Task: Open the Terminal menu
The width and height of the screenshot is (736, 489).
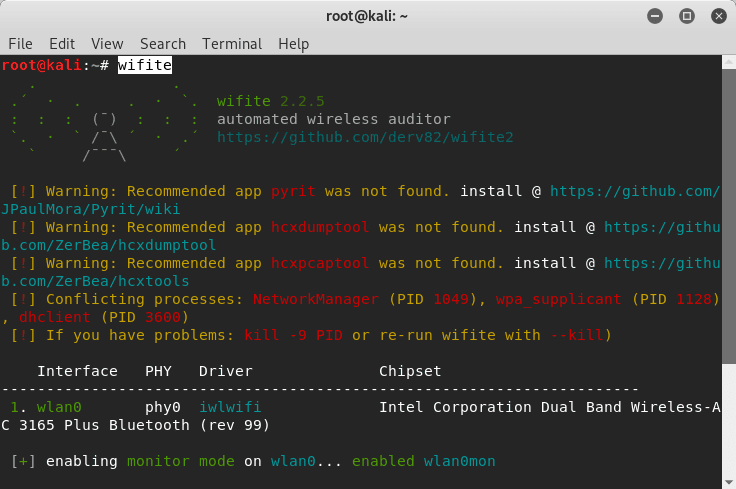Action: click(232, 44)
